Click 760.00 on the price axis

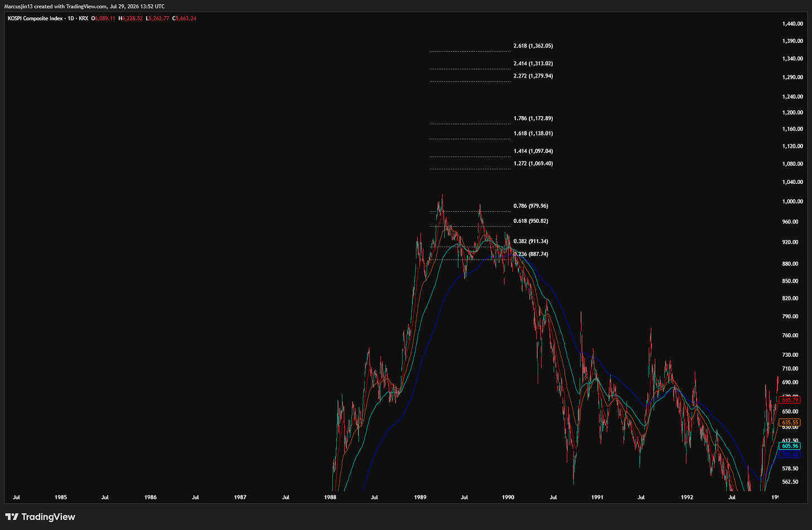click(x=790, y=335)
